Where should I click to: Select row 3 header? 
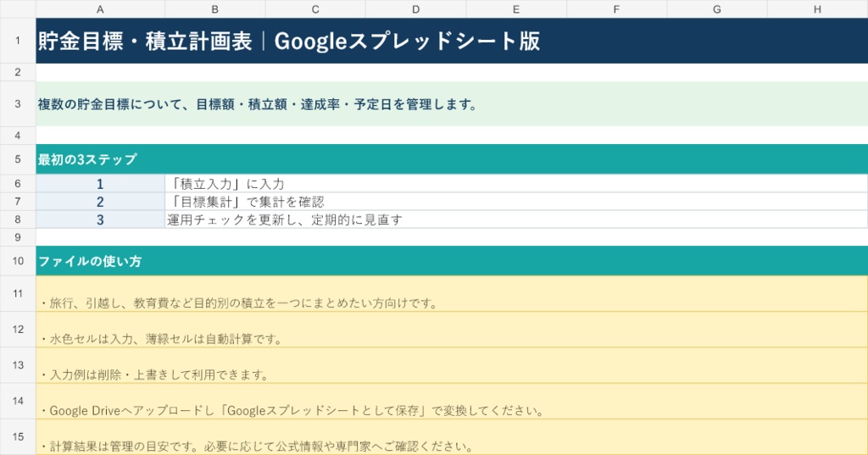point(18,103)
